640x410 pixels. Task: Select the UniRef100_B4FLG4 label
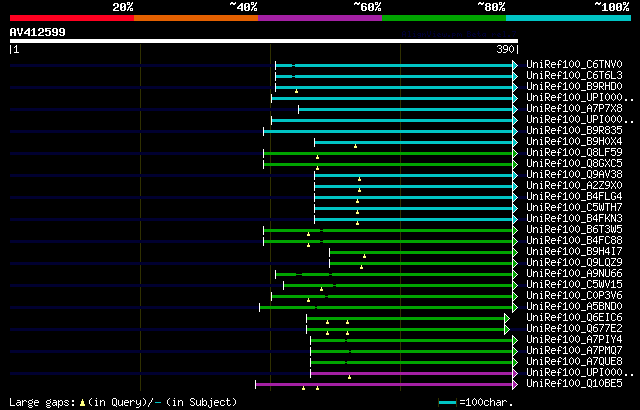[574, 197]
